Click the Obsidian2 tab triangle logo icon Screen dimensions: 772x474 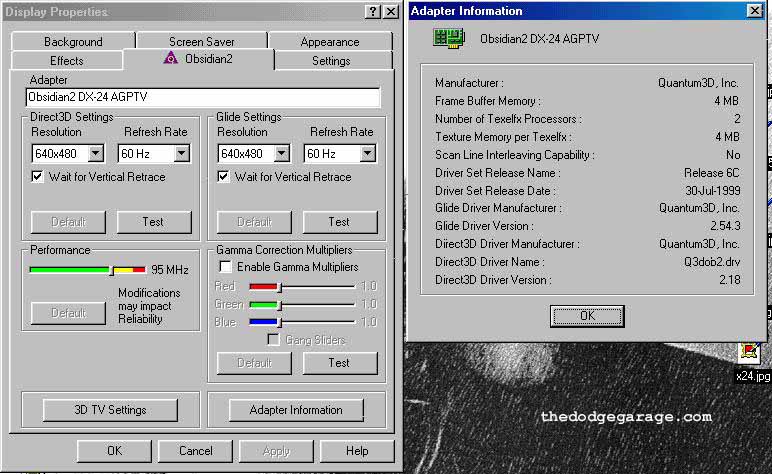pyautogui.click(x=170, y=58)
